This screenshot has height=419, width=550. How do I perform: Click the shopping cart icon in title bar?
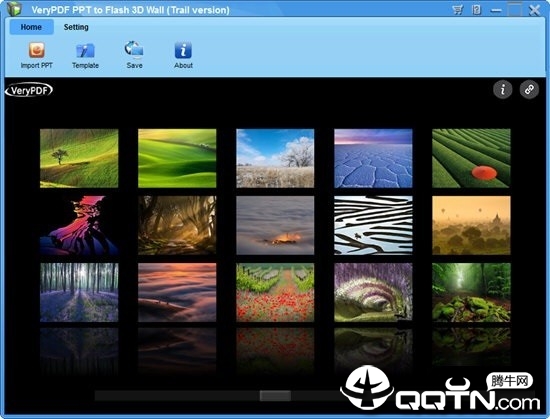point(458,10)
